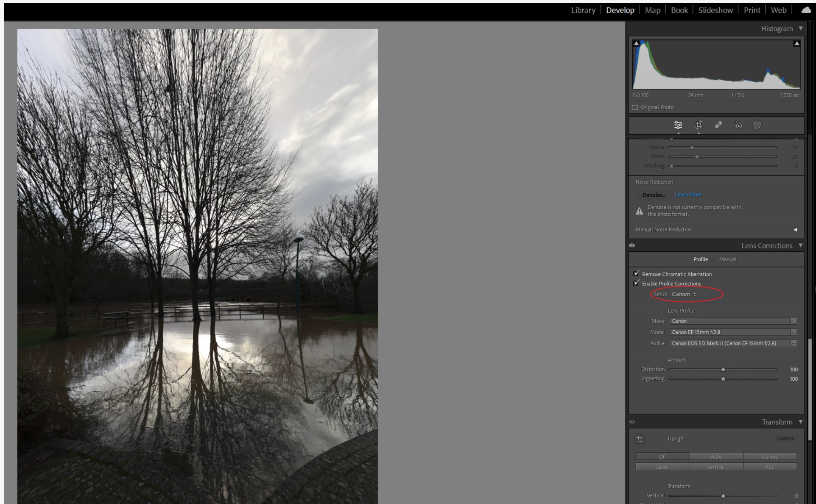Click the Denoise button
This screenshot has height=504, width=816.
click(653, 195)
